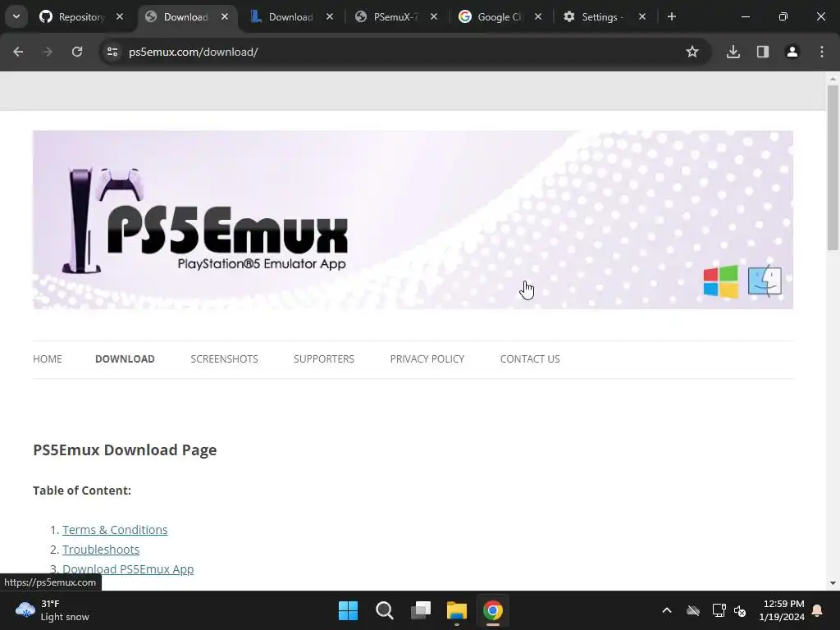The width and height of the screenshot is (840, 630).
Task: Click the address bar URL ps5emux.com/download/
Action: pyautogui.click(x=194, y=52)
